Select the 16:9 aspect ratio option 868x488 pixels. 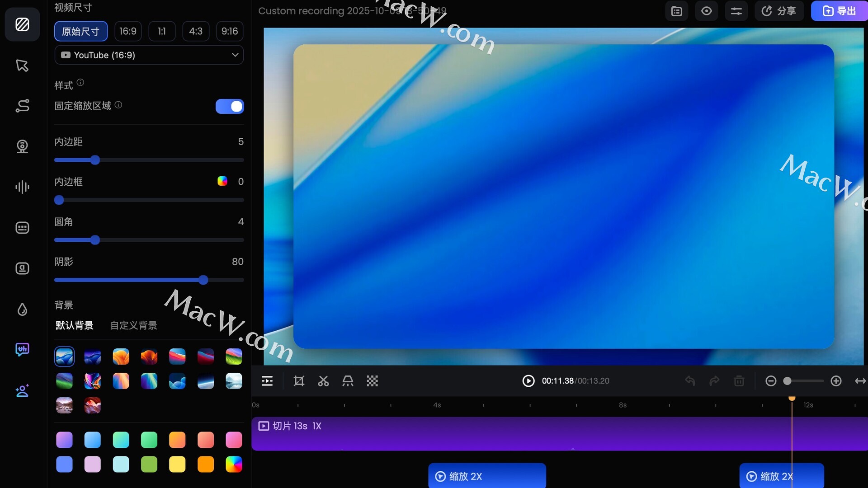pyautogui.click(x=128, y=31)
